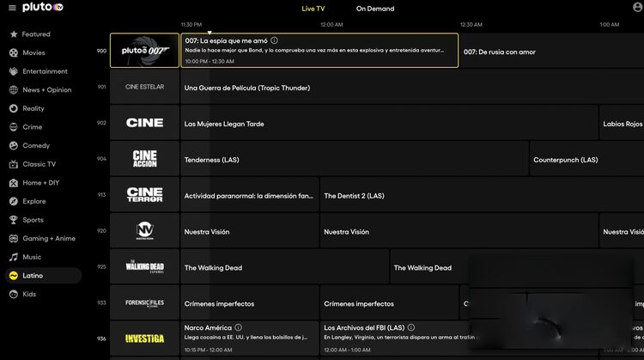Switch to the Live TV tab
Viewport: 644px width, 360px height.
tap(313, 9)
